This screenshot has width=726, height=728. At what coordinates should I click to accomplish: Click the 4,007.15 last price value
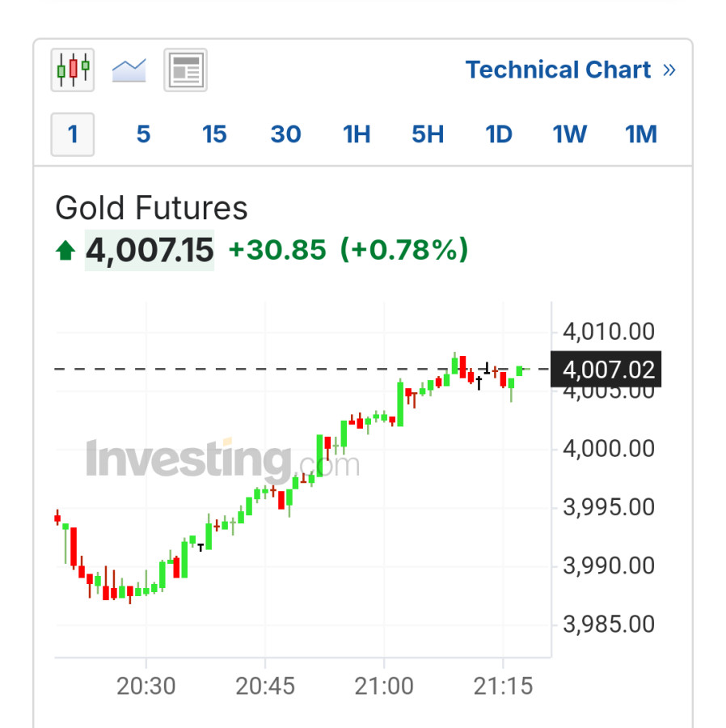pyautogui.click(x=150, y=250)
